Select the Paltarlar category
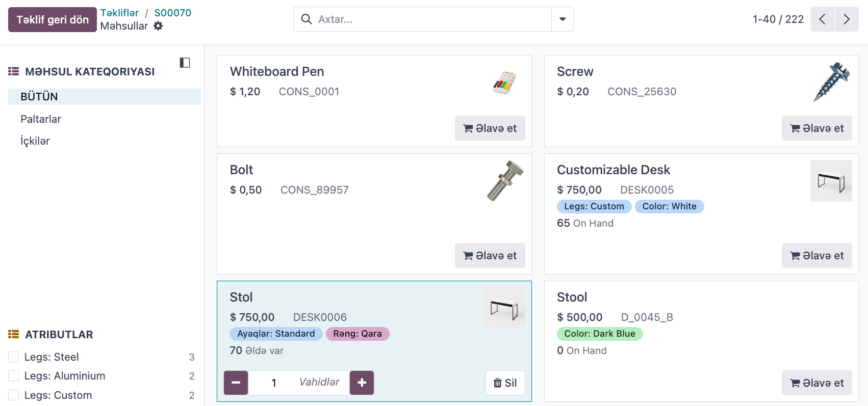This screenshot has width=868, height=406. coord(41,119)
